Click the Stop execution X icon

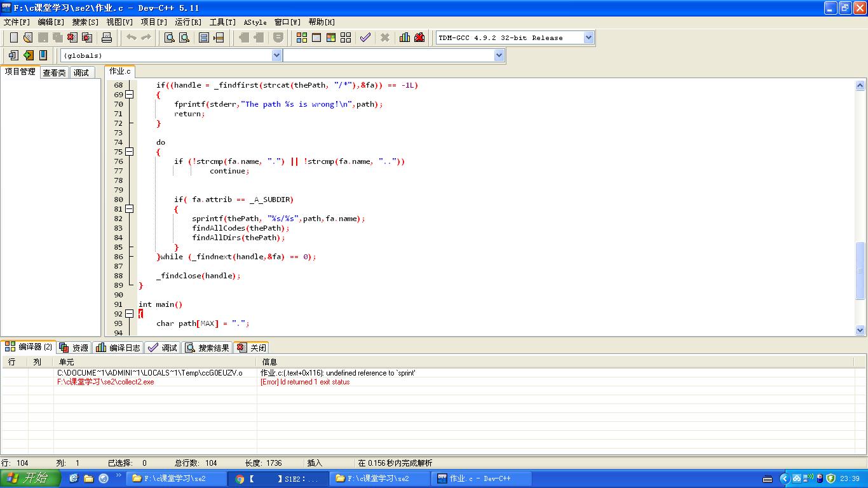[x=385, y=38]
